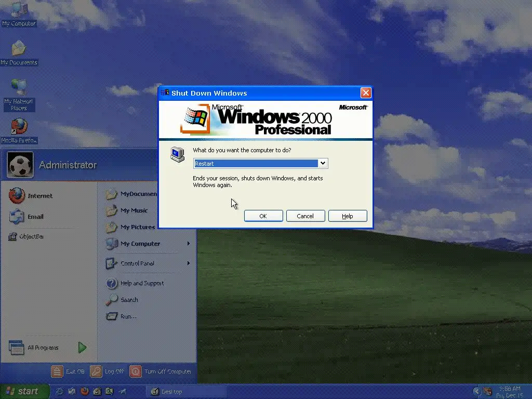Click Turn Off Computer button
This screenshot has height=399, width=532.
(x=161, y=371)
